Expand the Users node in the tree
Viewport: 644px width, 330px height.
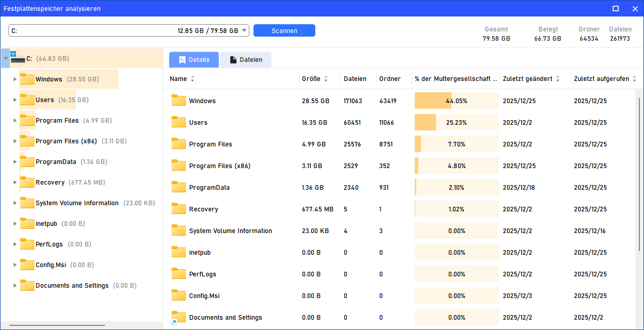(15, 100)
